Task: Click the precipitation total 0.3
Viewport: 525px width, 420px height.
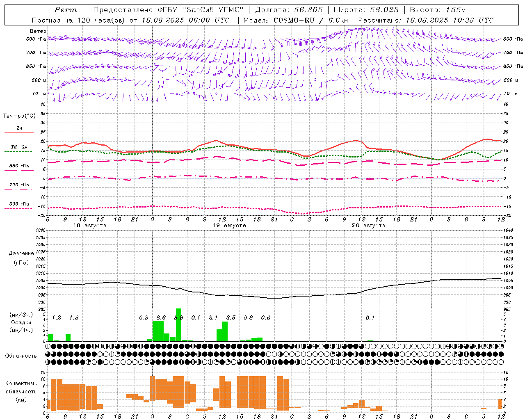Action: tap(144, 318)
